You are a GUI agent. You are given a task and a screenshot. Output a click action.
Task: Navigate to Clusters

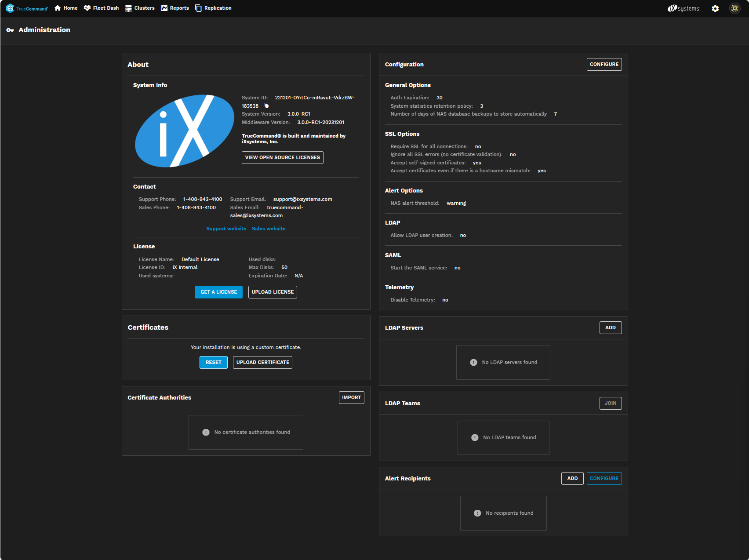pos(140,8)
